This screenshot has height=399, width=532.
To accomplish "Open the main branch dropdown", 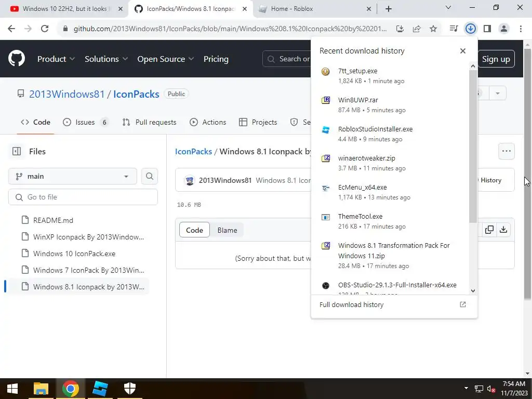I will tap(73, 177).
